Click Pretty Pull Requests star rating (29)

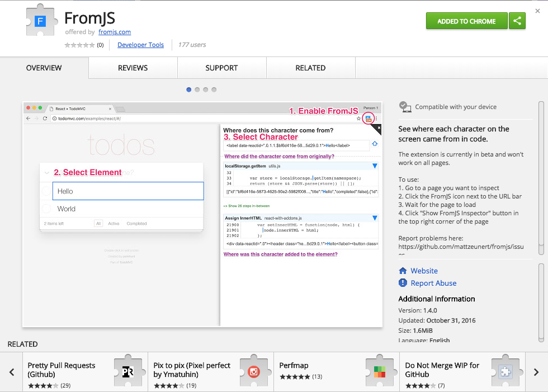(x=49, y=386)
